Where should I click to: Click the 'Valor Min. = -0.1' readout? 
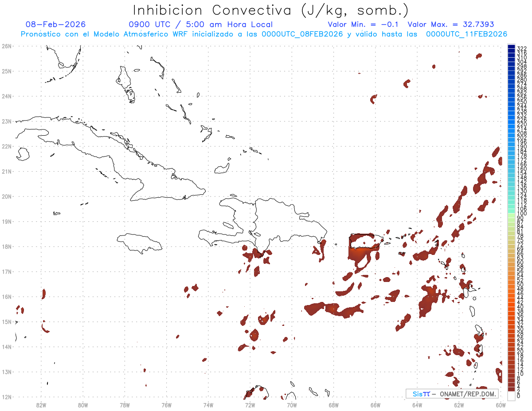363,24
